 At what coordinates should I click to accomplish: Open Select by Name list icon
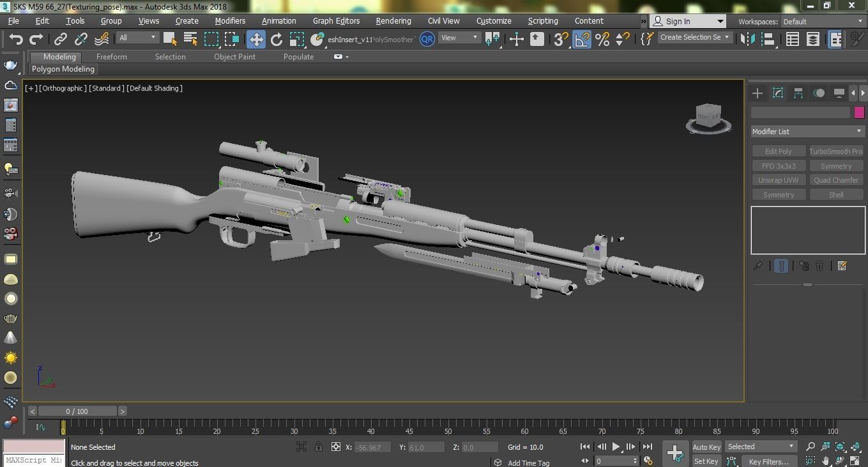190,39
